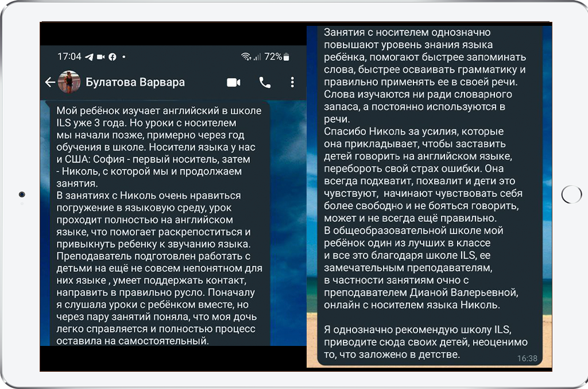Tap the mobile signal strength bars

click(257, 56)
